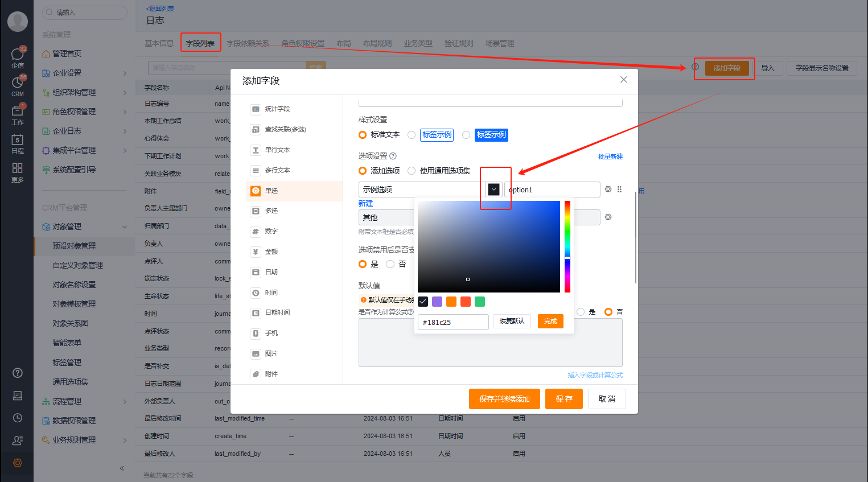Expand the 集成平台管理 menu
Image resolution: width=868 pixels, height=482 pixels.
[x=85, y=150]
